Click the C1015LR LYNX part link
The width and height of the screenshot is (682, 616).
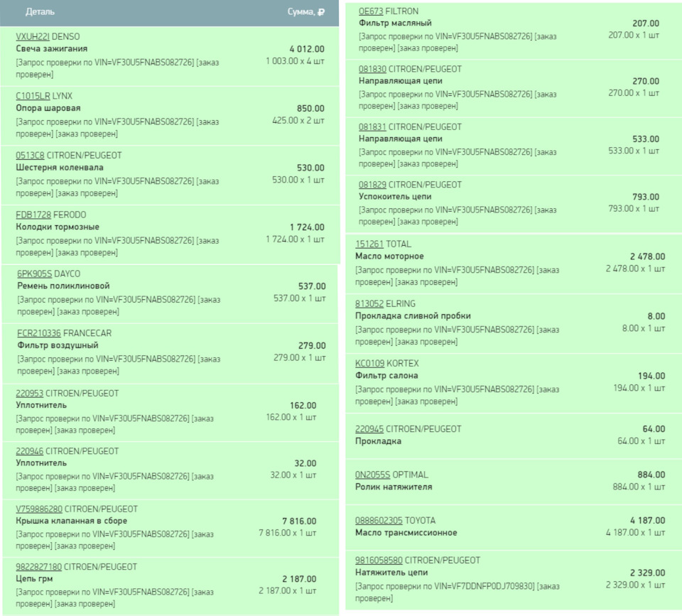click(33, 96)
